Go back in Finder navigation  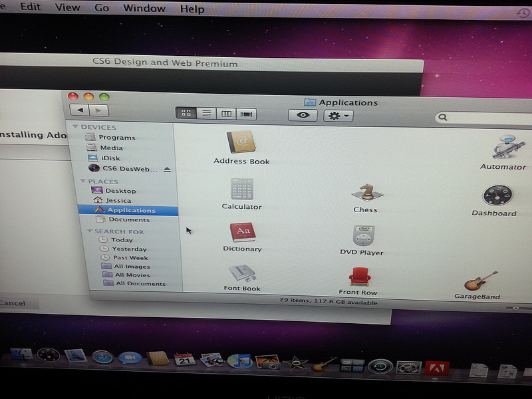point(79,110)
